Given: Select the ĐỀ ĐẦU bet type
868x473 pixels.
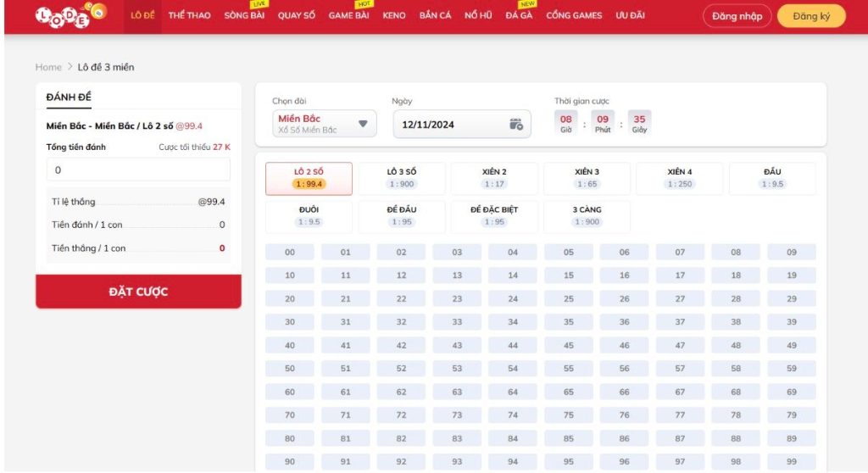Looking at the screenshot, I should point(401,216).
